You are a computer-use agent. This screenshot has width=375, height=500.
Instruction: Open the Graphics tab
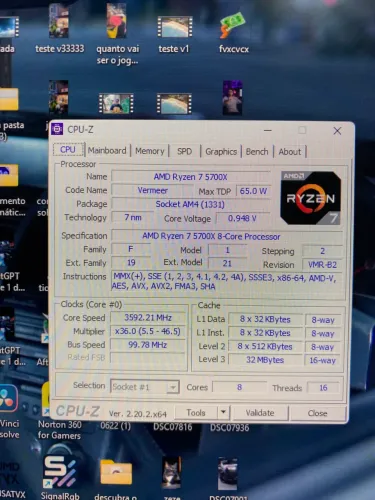[221, 152]
